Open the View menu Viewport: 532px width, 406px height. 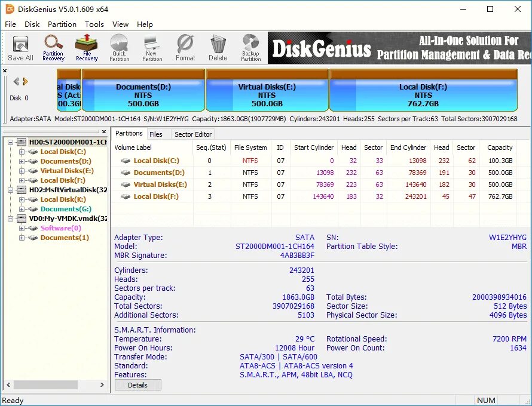120,24
